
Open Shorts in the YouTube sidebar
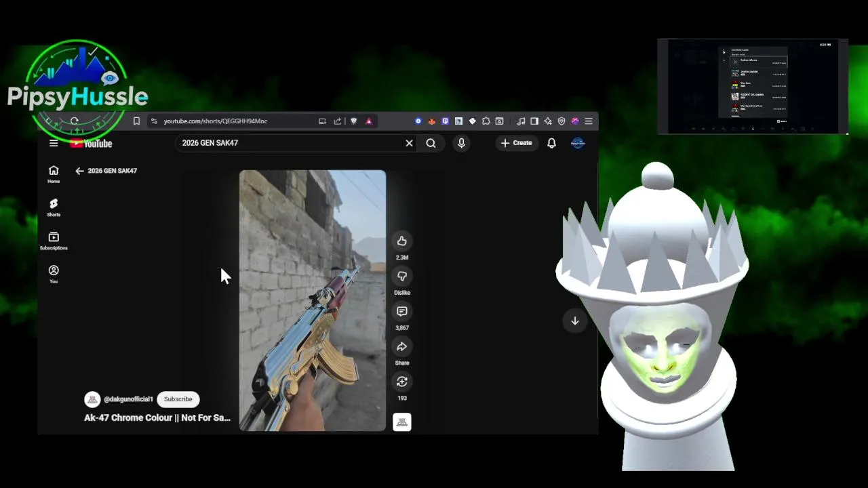[x=54, y=207]
